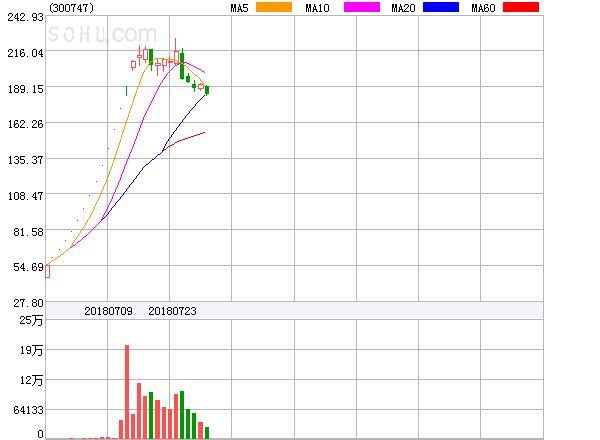This screenshot has height=440, width=600.
Task: Click the 81.58 price axis label
Action: 28,232
